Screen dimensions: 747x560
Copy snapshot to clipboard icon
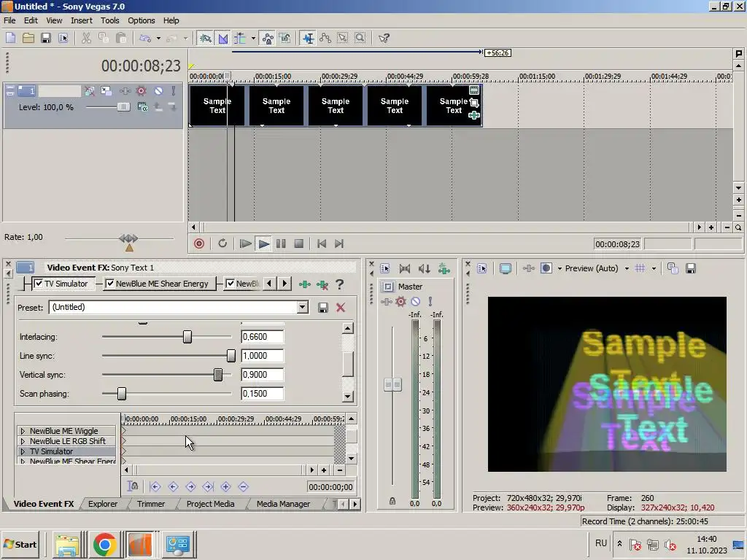click(x=673, y=268)
